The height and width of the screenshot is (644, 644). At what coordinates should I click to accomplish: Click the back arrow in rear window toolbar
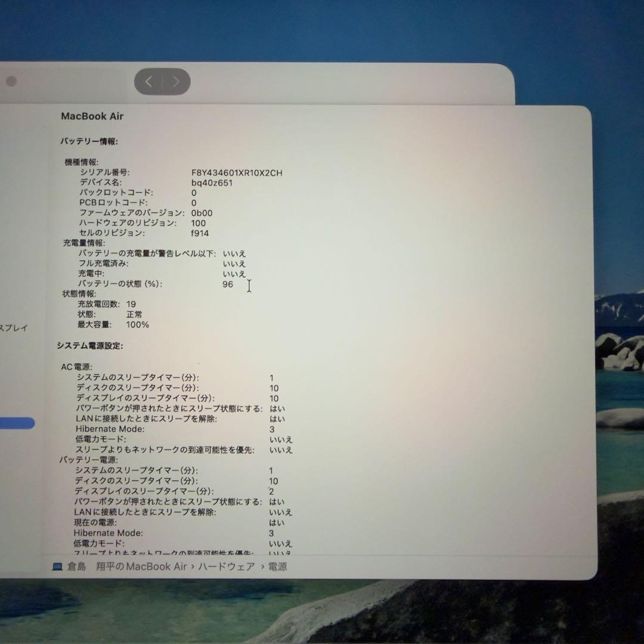tap(148, 81)
